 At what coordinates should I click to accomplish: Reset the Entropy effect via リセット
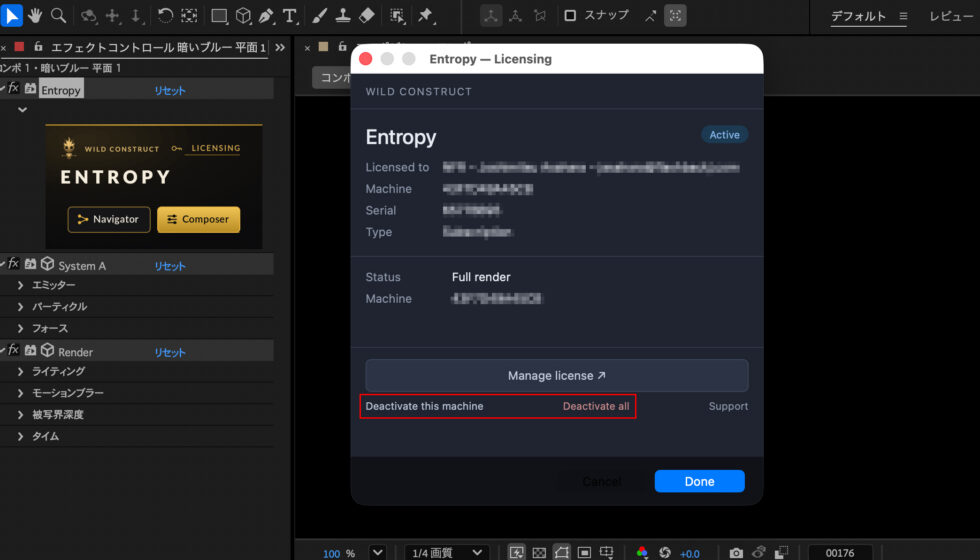[x=170, y=90]
